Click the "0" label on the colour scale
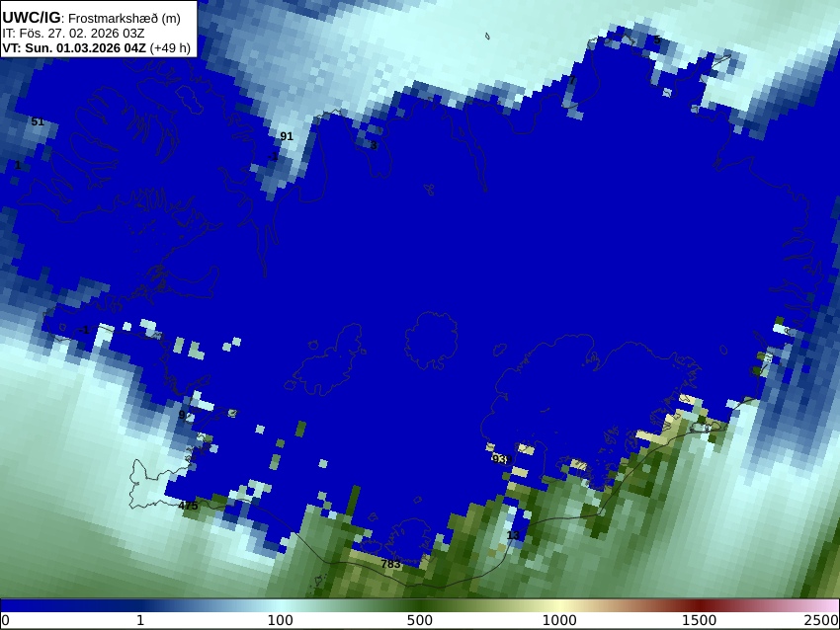840x630 pixels. coord(5,620)
